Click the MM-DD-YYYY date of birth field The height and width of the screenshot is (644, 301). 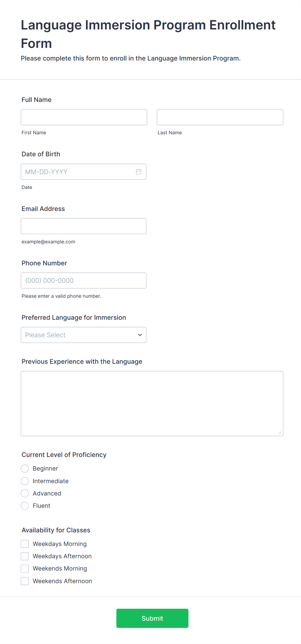coord(84,172)
